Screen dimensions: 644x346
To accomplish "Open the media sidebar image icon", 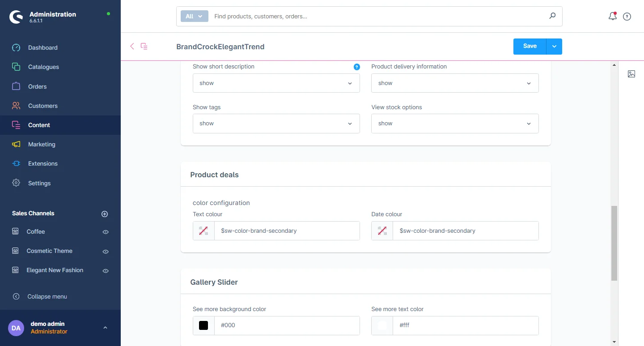I will coord(631,74).
